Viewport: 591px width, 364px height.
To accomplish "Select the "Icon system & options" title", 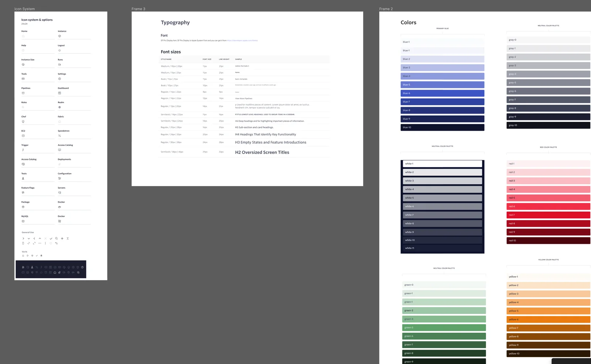I will pyautogui.click(x=37, y=20).
